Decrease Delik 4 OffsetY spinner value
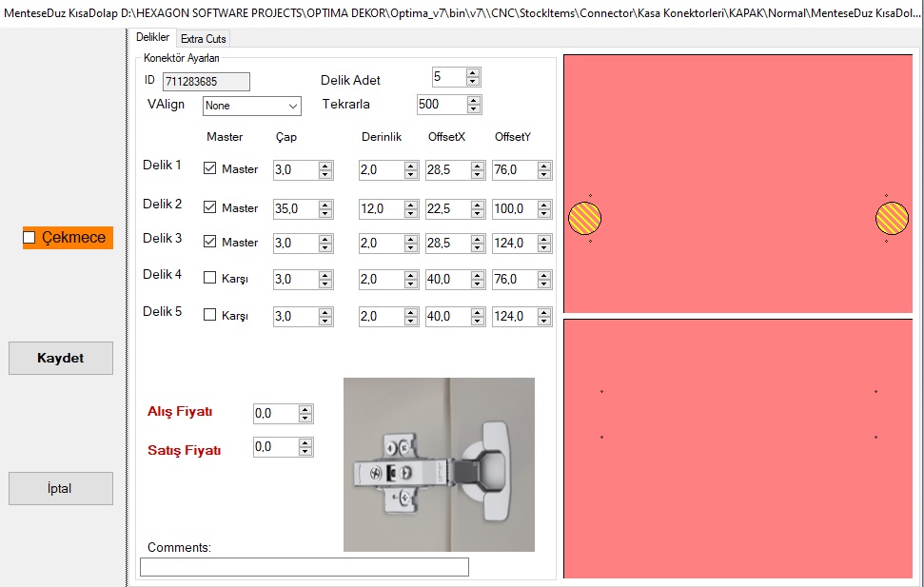Image resolution: width=924 pixels, height=587 pixels. coord(544,284)
